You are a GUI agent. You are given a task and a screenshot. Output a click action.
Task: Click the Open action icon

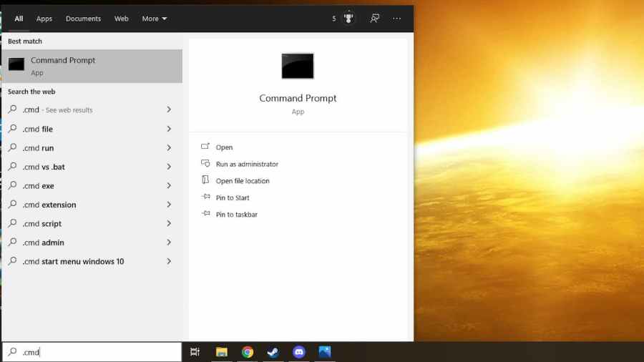(x=205, y=146)
